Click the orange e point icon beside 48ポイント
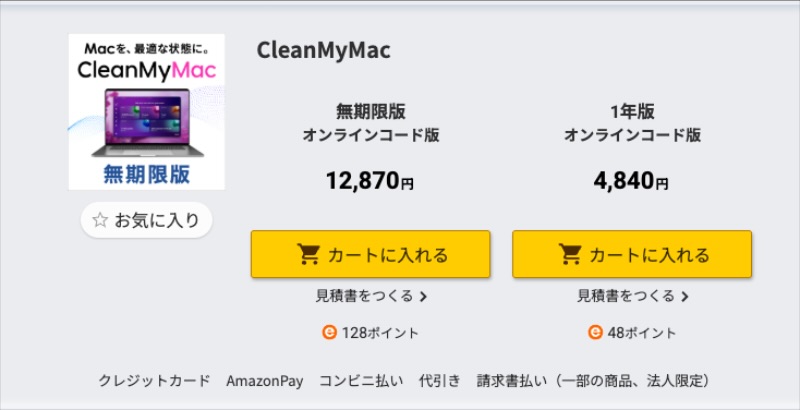 click(x=595, y=332)
